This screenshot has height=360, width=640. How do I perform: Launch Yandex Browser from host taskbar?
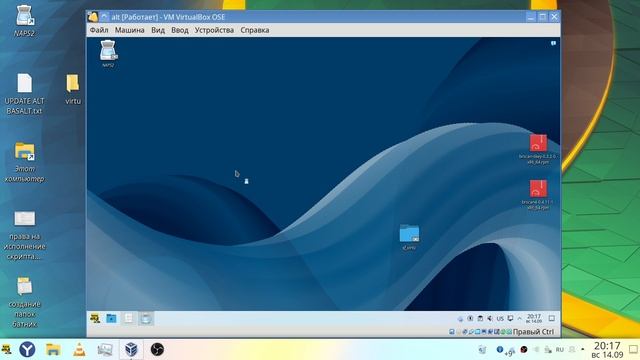tap(27, 349)
